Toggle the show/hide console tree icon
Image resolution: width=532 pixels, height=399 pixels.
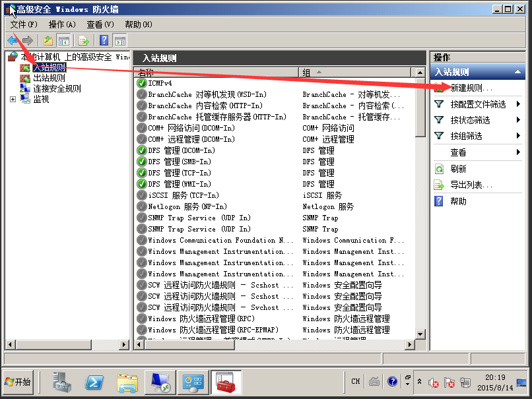[63, 41]
